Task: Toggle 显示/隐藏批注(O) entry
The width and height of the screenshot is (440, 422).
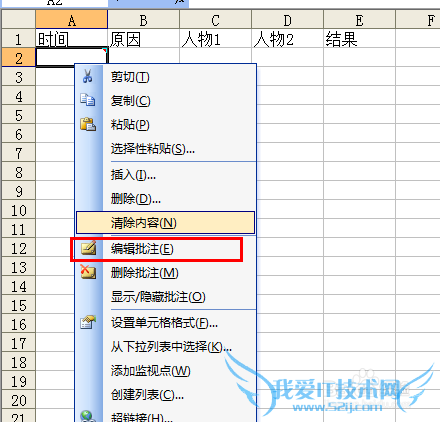Action: click(165, 297)
